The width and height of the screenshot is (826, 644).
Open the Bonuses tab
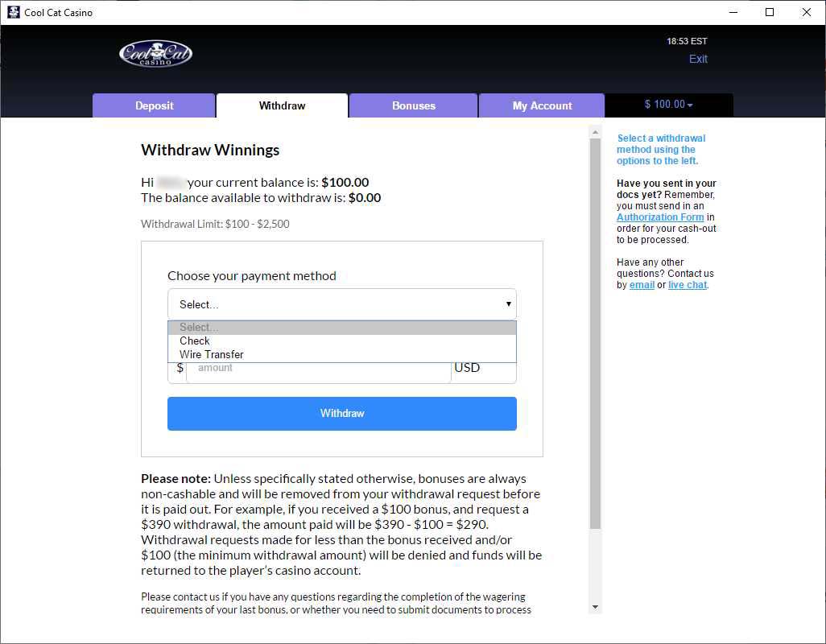click(414, 105)
